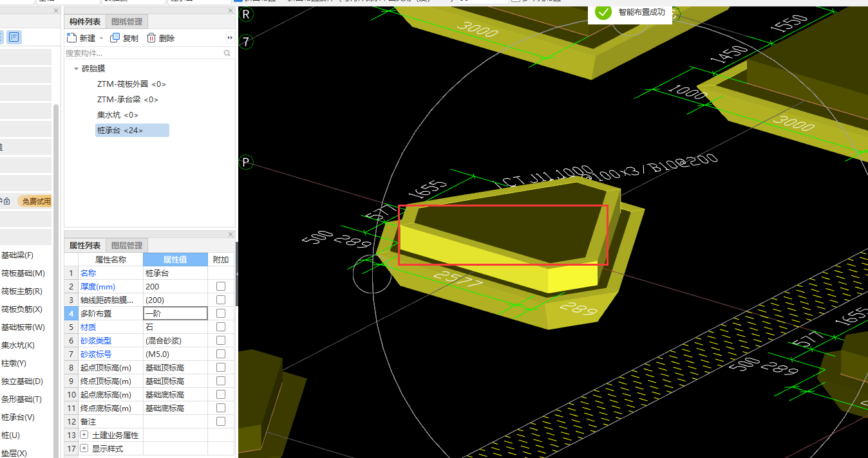
Task: Select 柱墩(Y) in the left navigation
Action: [14, 363]
